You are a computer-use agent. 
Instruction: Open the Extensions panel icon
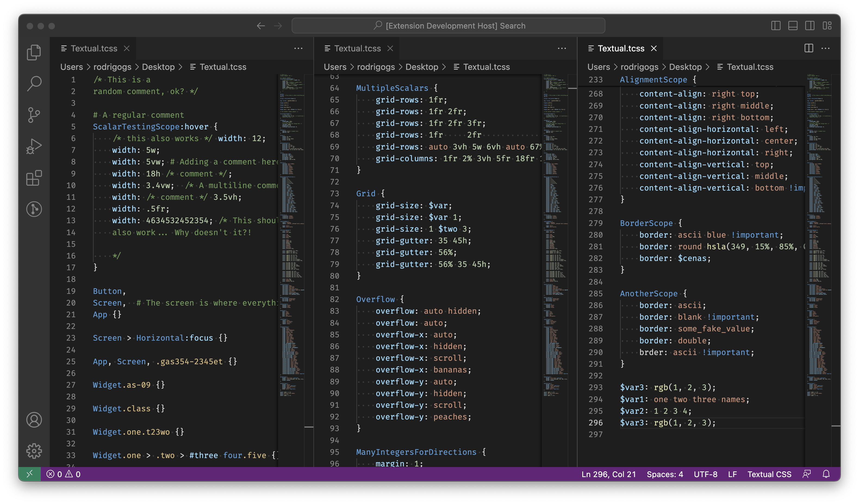(34, 177)
